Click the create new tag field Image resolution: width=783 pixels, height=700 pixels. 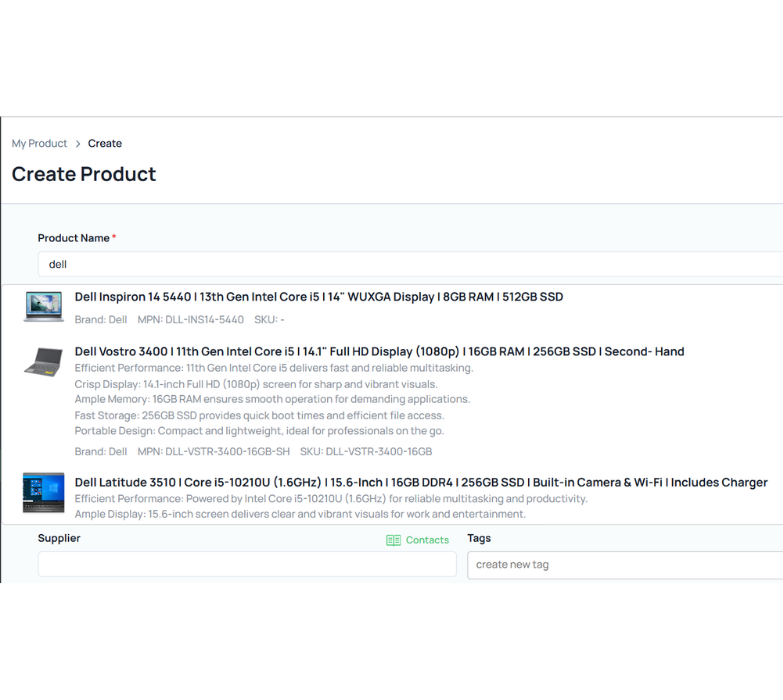coord(625,565)
